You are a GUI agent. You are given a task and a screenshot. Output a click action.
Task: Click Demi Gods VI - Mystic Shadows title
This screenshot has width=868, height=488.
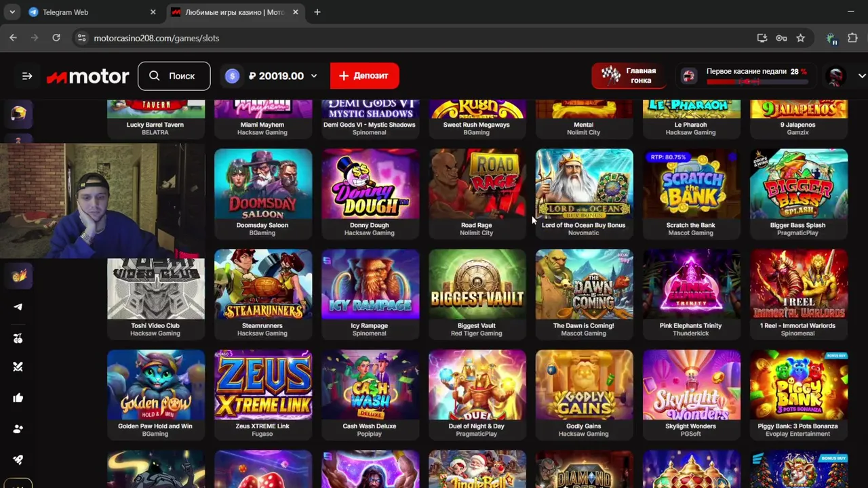pyautogui.click(x=370, y=125)
